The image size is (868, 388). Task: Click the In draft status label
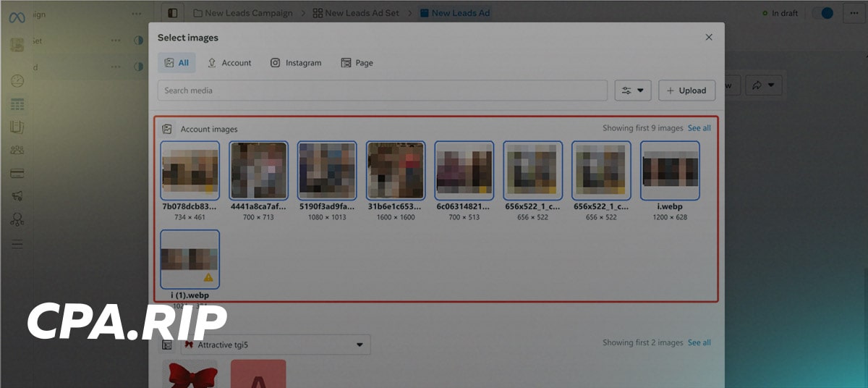click(x=785, y=14)
